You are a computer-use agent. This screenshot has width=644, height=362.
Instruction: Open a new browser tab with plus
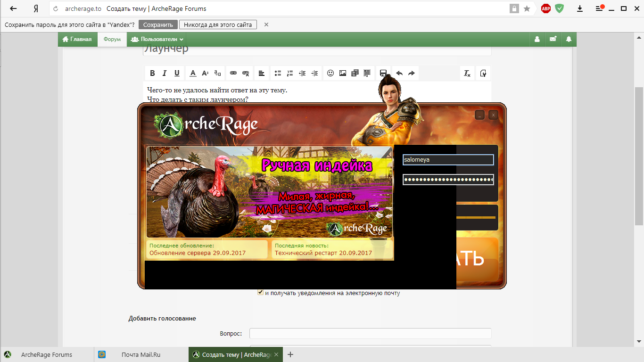[290, 354]
